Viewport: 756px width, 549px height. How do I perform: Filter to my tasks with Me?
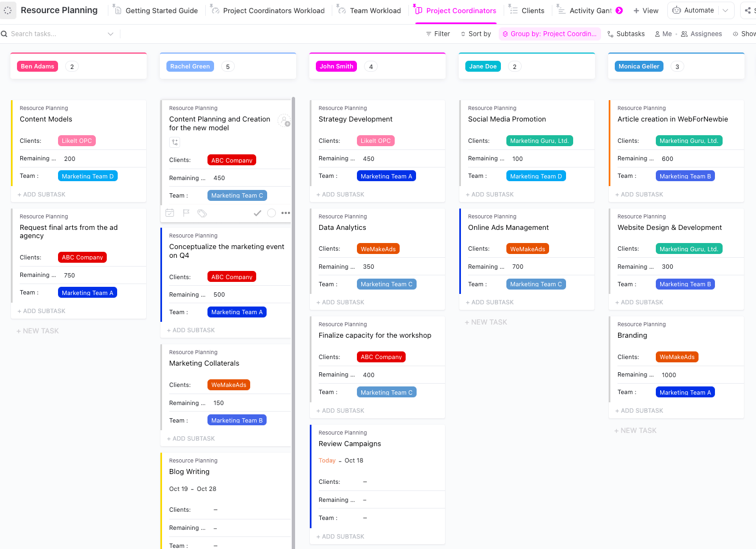[663, 34]
